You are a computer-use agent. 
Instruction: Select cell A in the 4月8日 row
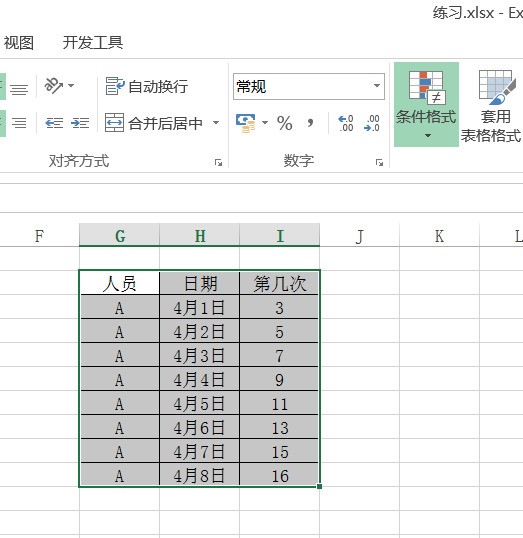click(x=119, y=475)
